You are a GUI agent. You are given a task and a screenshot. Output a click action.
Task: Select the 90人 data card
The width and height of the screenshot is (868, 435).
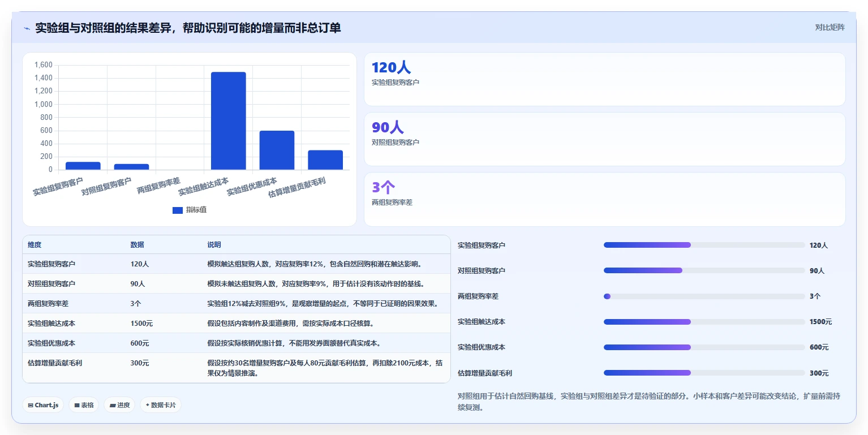(604, 139)
